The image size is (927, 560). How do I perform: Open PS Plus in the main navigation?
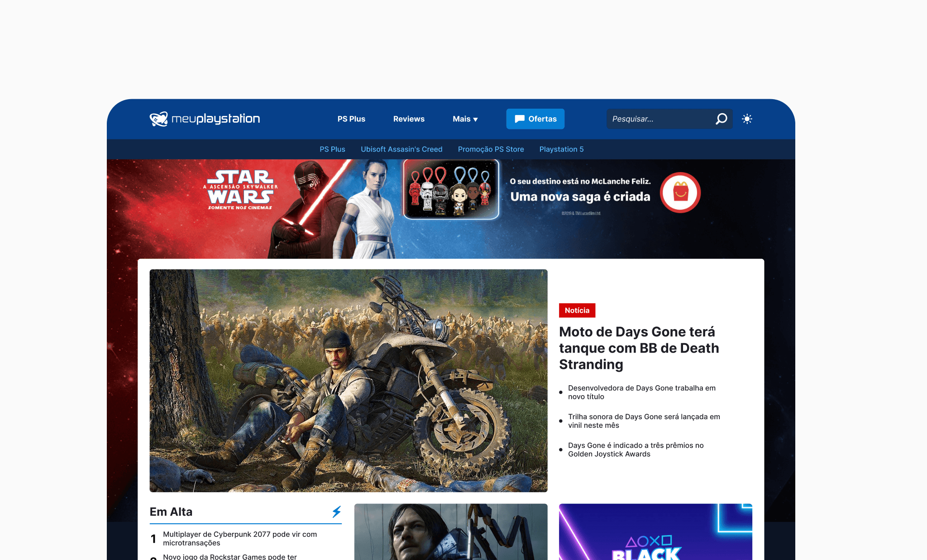(351, 119)
